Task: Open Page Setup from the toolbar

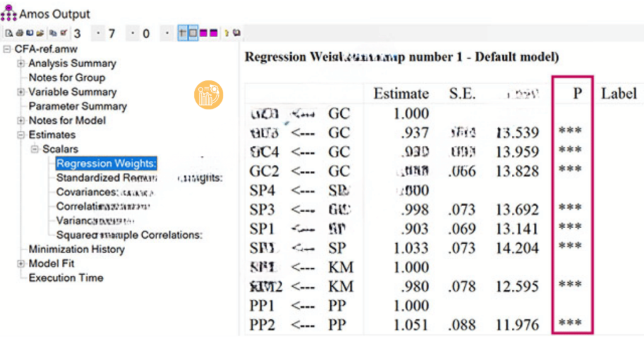Action: tap(30, 33)
